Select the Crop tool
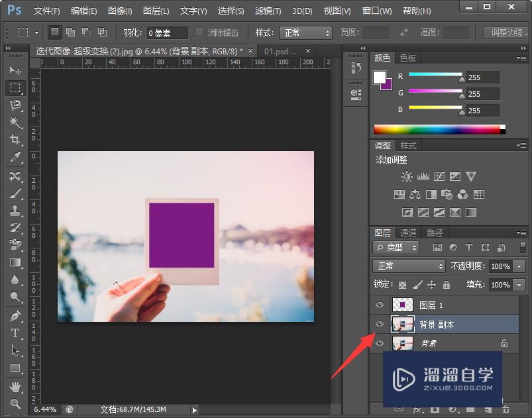Viewport: 532px width, 418px height. (x=15, y=140)
